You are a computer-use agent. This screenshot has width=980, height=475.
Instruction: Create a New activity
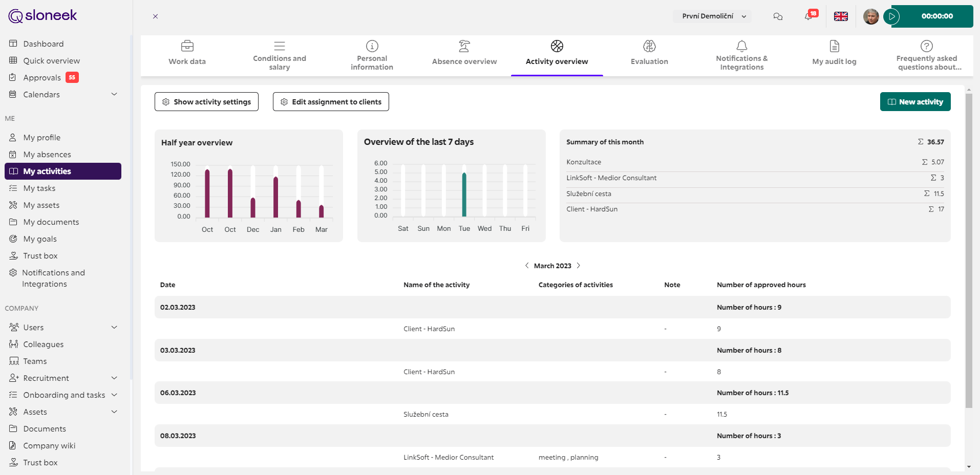click(x=915, y=102)
